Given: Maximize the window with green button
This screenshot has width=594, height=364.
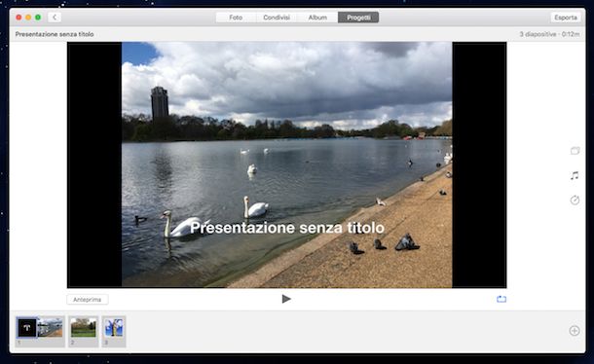Looking at the screenshot, I should [x=38, y=18].
